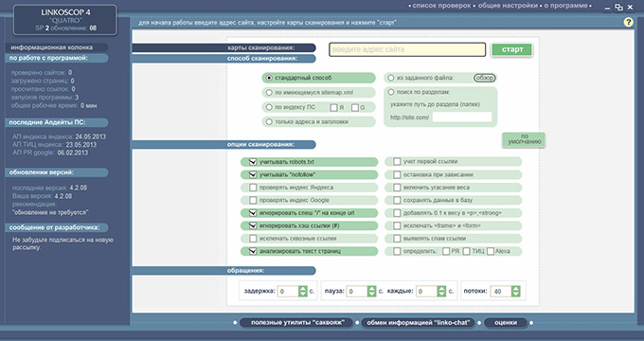Click the задержка spinner arrows
The image size is (644, 341).
point(303,292)
